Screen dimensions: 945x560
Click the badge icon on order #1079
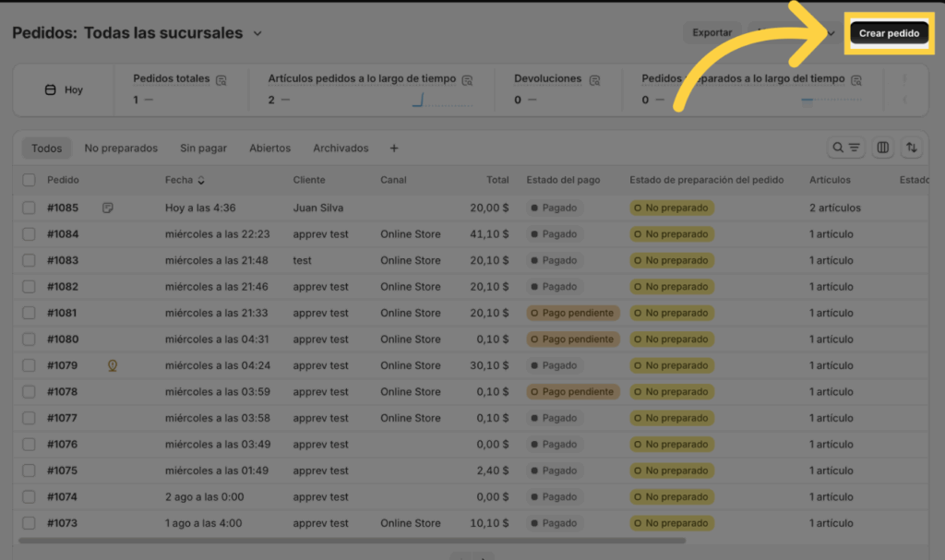point(112,365)
